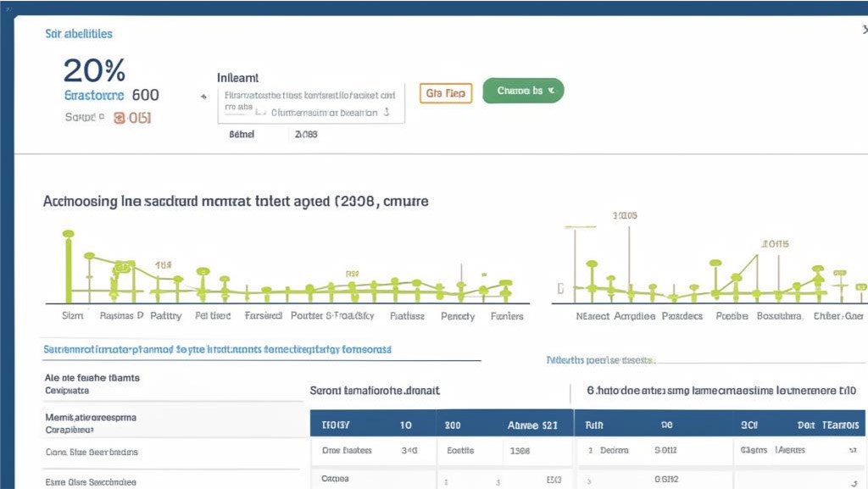Click the orange-outlined "Gta Fiep" button

[446, 93]
